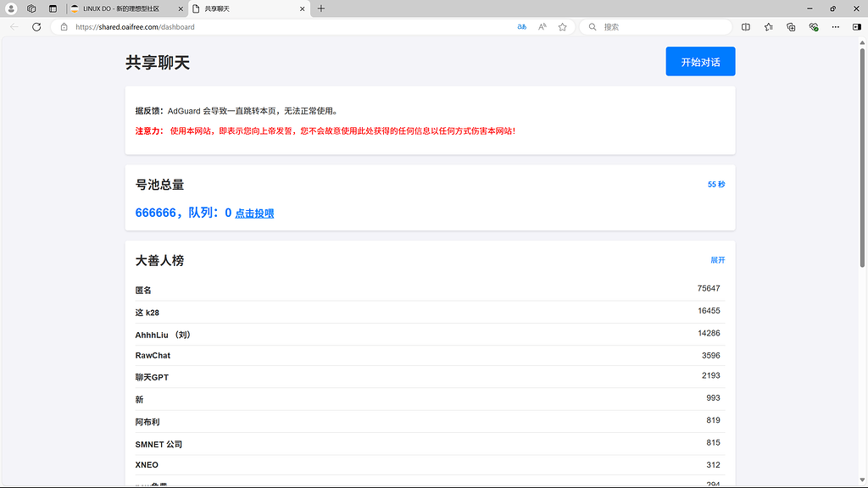Expand the 大善人榜 list via 展开
868x488 pixels.
pos(717,260)
